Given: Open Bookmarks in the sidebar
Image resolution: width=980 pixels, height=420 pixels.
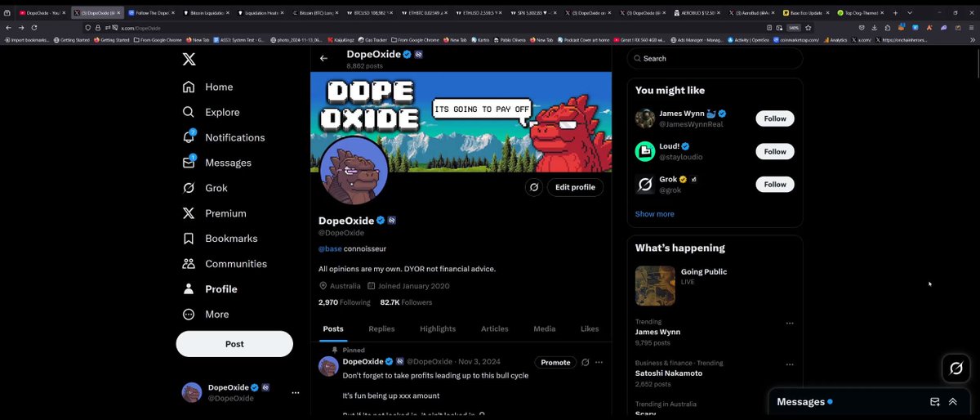Looking at the screenshot, I should coord(220,239).
